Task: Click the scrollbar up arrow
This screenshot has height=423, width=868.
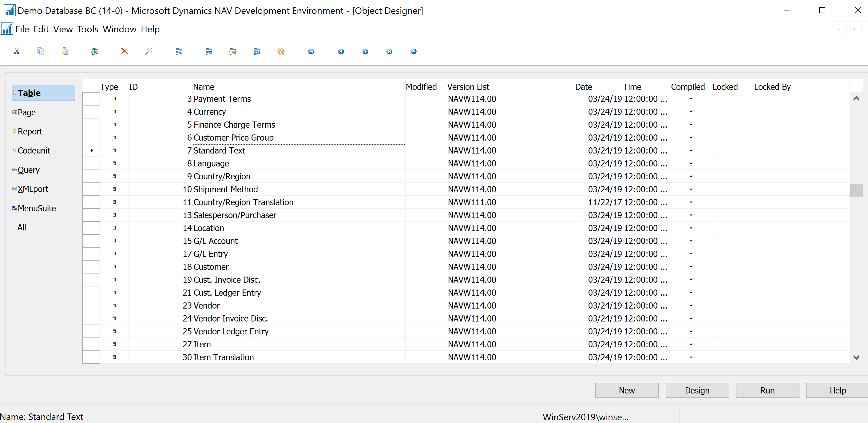Action: point(856,99)
